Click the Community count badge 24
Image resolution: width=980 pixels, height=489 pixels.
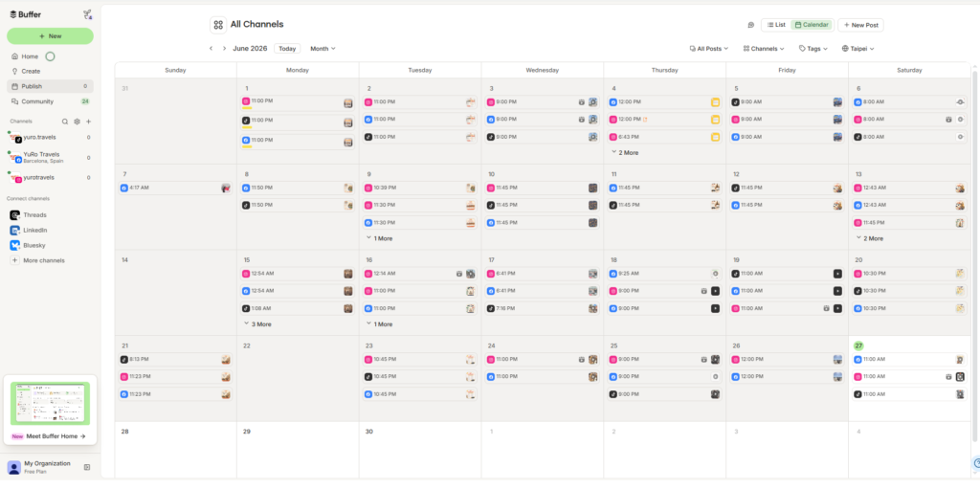(85, 101)
